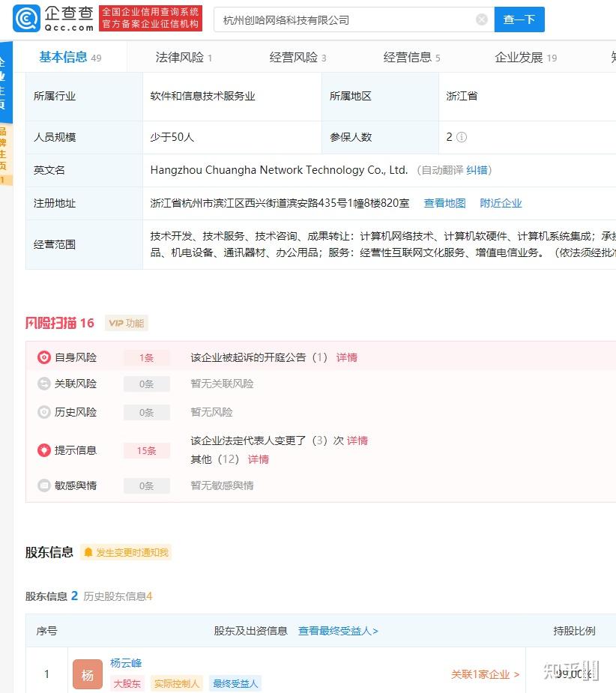Image resolution: width=616 pixels, height=693 pixels.
Task: View 详情 for 开庭公告 risk
Action: click(x=347, y=357)
